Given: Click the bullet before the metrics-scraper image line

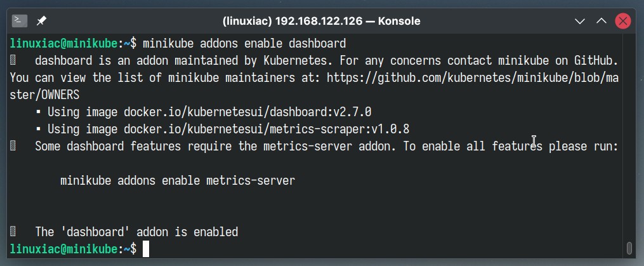Looking at the screenshot, I should click(x=38, y=129).
